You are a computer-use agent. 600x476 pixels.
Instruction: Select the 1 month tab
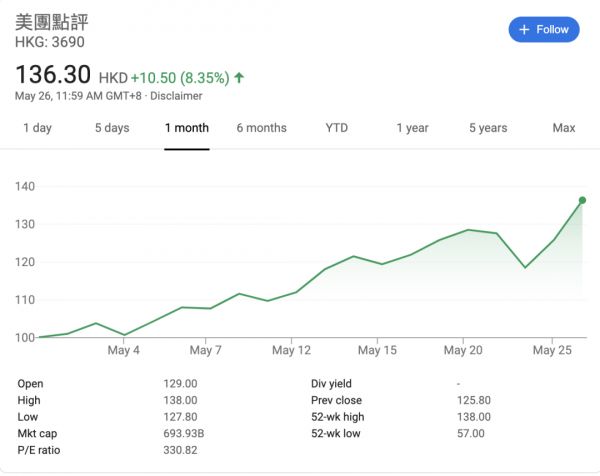click(x=187, y=128)
